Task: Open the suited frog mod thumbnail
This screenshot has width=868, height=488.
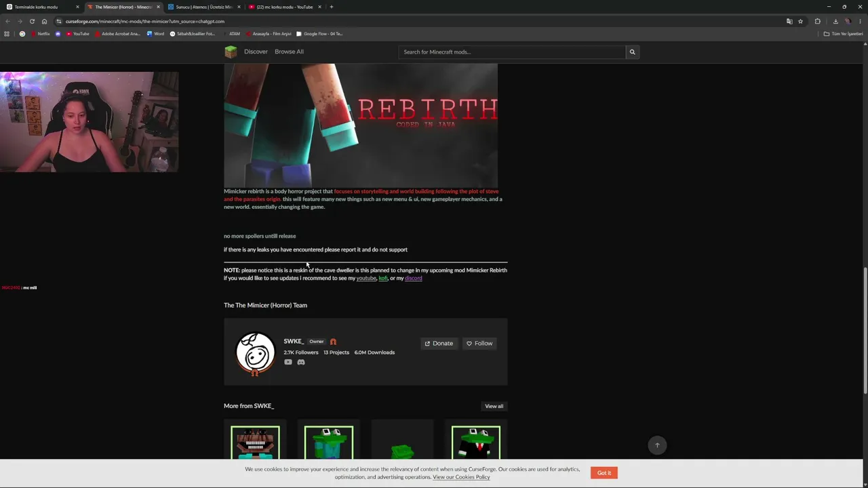Action: [476, 443]
